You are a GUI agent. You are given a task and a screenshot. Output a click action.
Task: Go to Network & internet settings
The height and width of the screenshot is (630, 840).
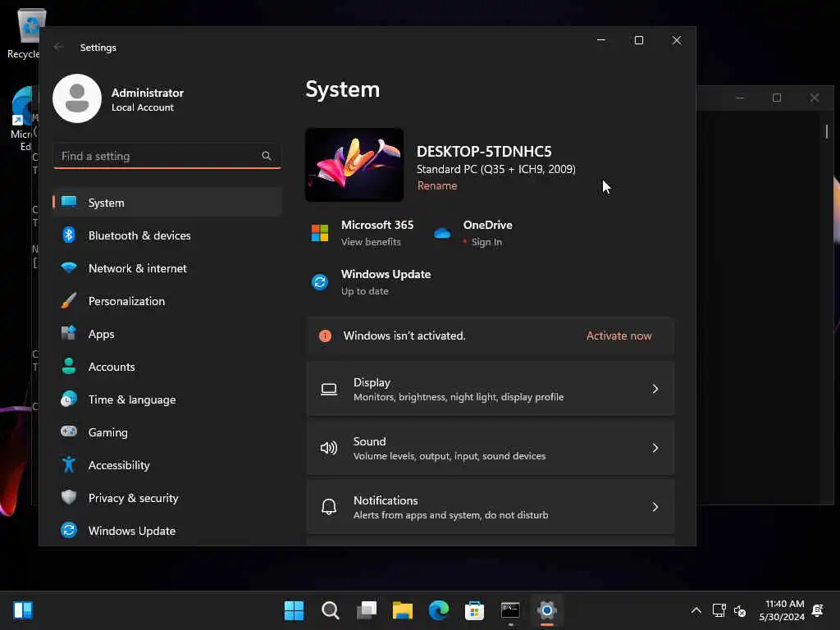pos(167,268)
